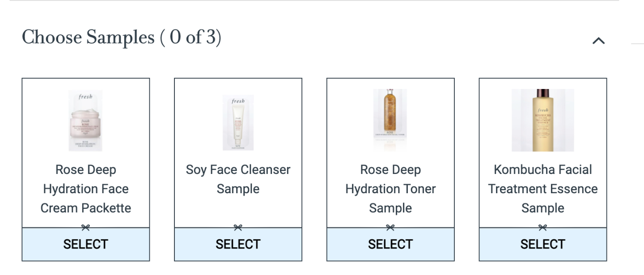Viewport: 644px width, 275px height.
Task: Open the Kombucha Facial Treatment Essence bottle image
Action: (x=543, y=120)
